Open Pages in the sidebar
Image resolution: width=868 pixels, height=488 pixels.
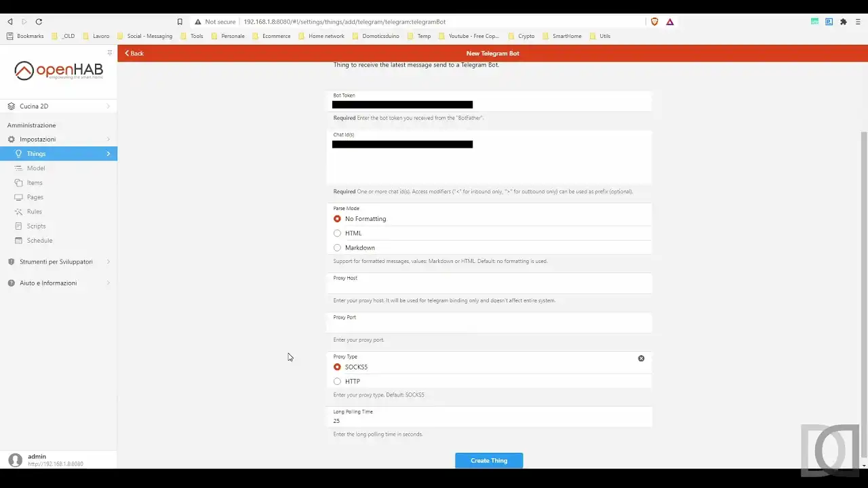(58, 197)
